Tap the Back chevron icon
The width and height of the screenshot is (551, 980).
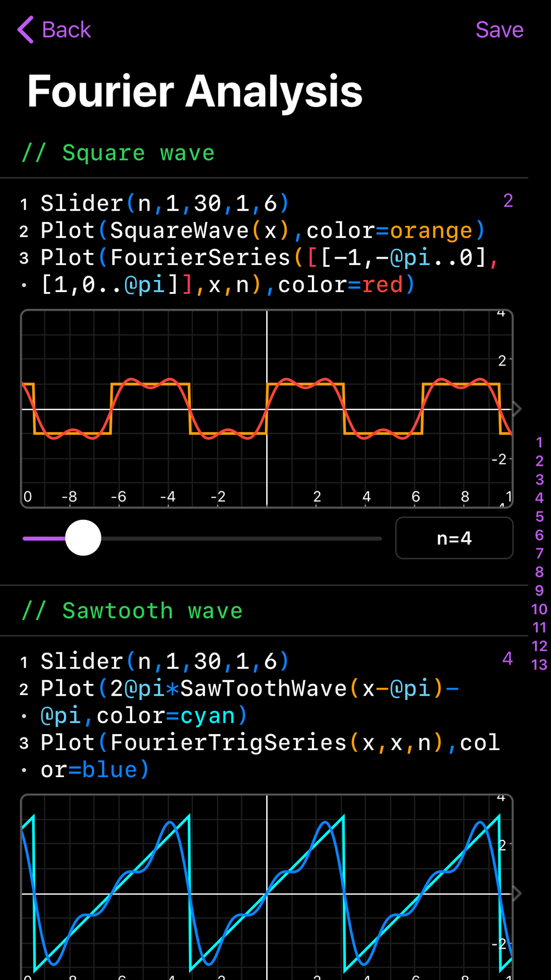pyautogui.click(x=25, y=29)
